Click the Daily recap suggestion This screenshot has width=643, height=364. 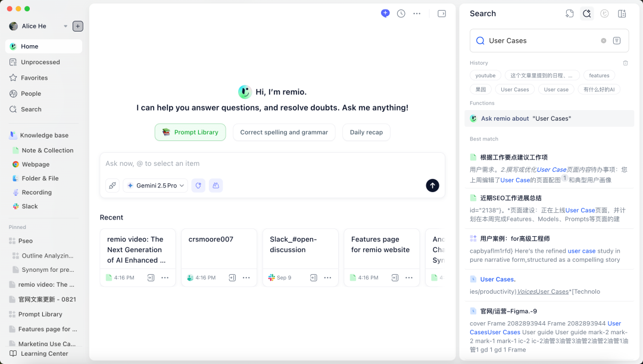(x=366, y=132)
